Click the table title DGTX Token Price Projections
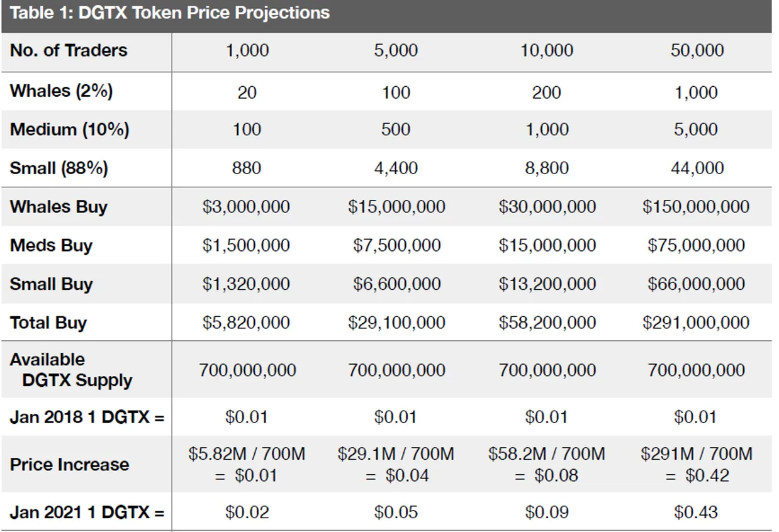779x532 pixels. pos(170,13)
